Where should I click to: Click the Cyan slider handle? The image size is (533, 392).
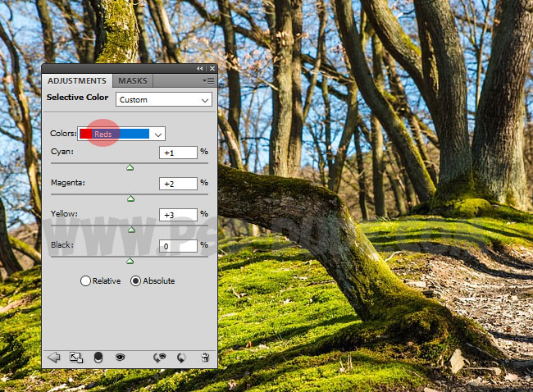pyautogui.click(x=130, y=168)
